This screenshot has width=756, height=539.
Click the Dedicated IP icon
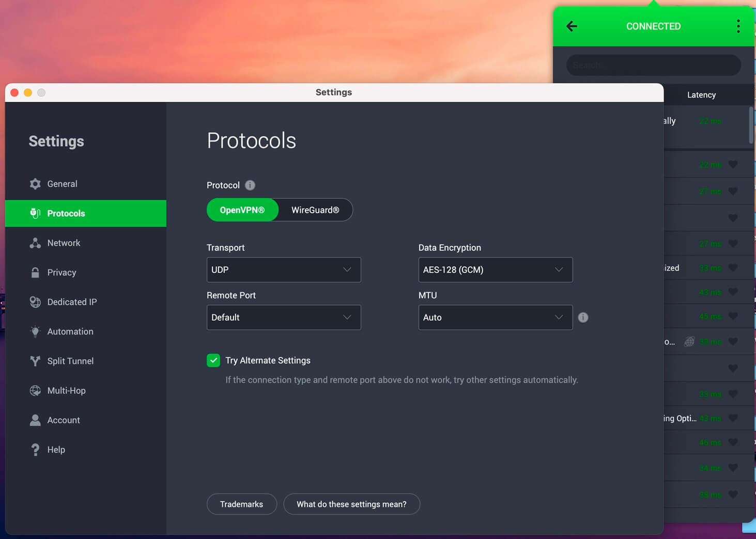click(35, 302)
